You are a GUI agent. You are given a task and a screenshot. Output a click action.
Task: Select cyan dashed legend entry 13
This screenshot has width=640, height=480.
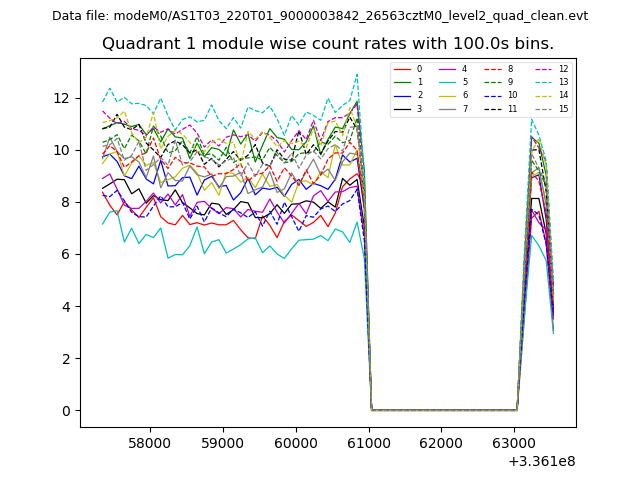pyautogui.click(x=550, y=82)
